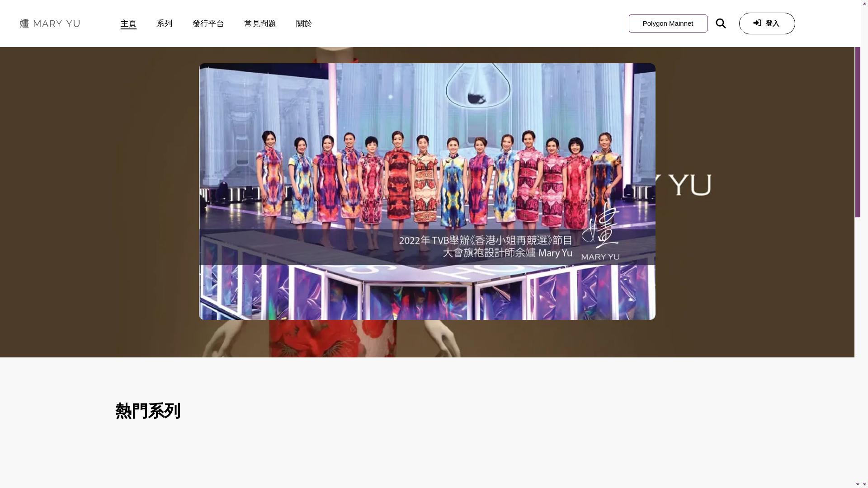This screenshot has height=488, width=868.
Task: Click the page vertical scrollbar thumb
Action: point(858,131)
